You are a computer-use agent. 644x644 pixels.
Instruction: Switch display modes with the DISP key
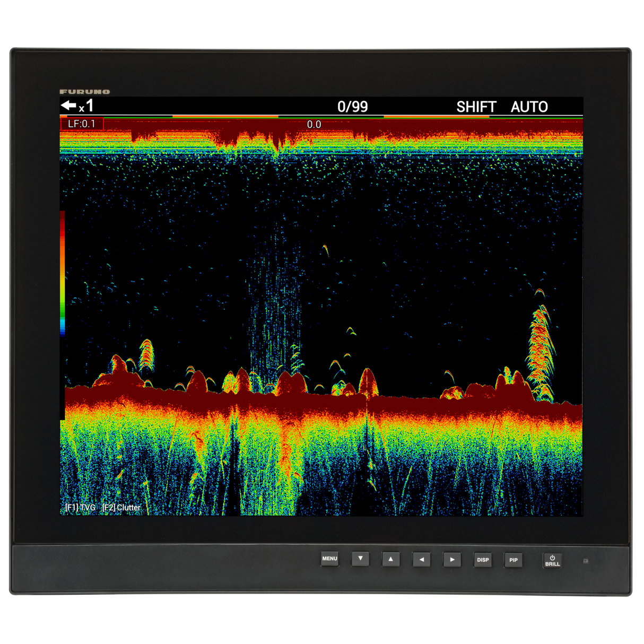click(483, 560)
